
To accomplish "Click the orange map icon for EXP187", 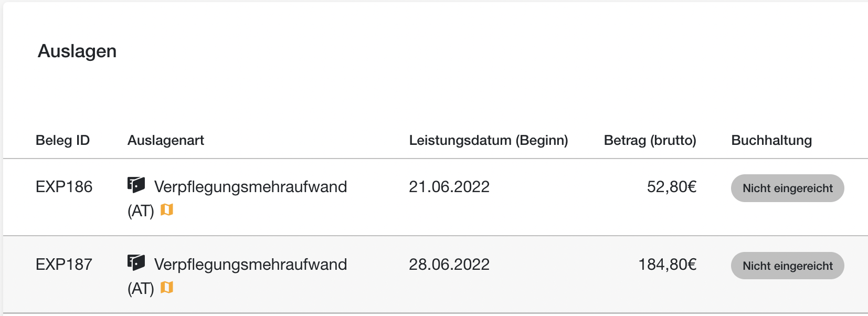I will tap(167, 288).
